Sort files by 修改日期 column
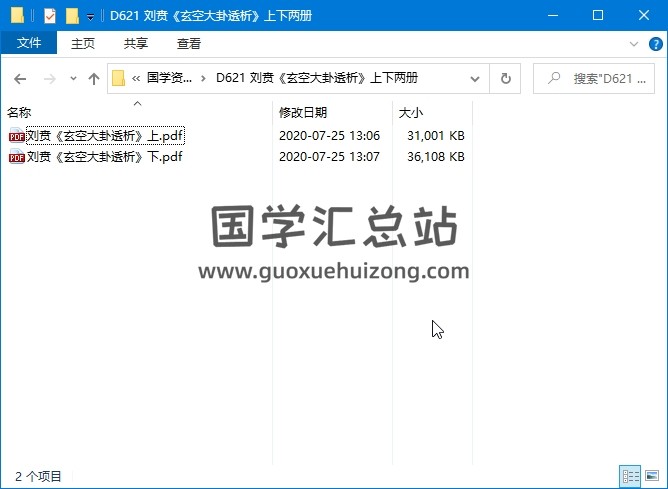The height and width of the screenshot is (489, 668). coord(302,113)
